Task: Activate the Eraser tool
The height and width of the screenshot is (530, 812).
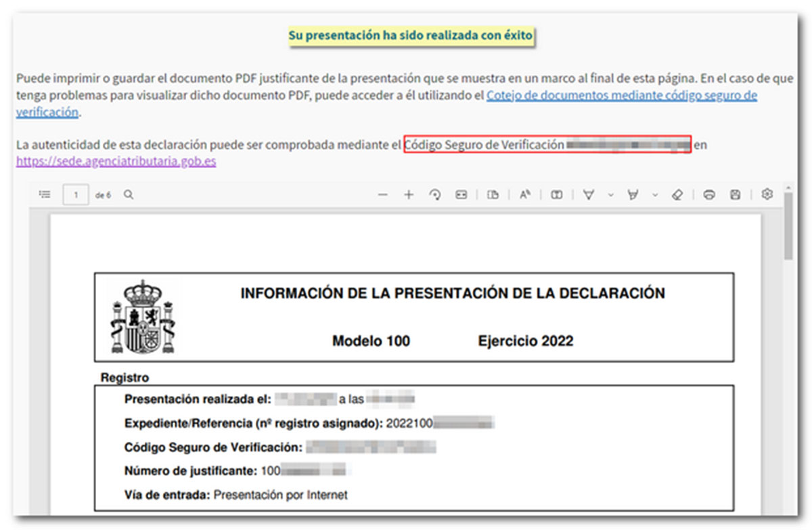Action: click(x=677, y=195)
